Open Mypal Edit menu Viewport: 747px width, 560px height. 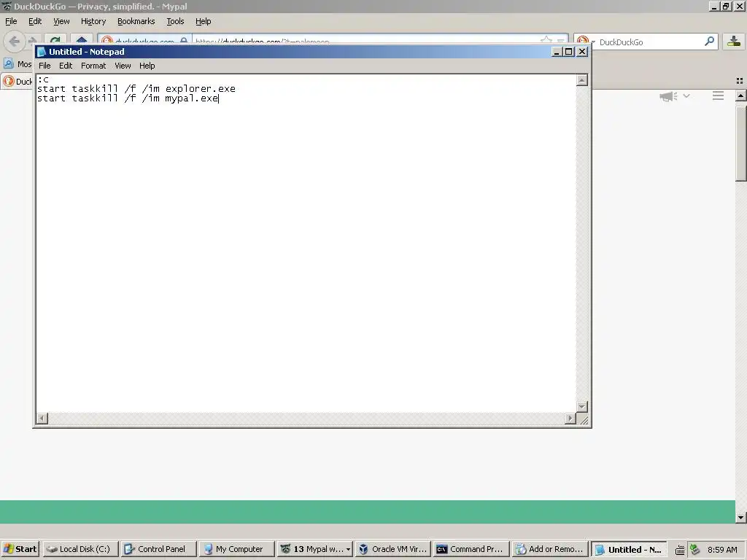pyautogui.click(x=35, y=21)
